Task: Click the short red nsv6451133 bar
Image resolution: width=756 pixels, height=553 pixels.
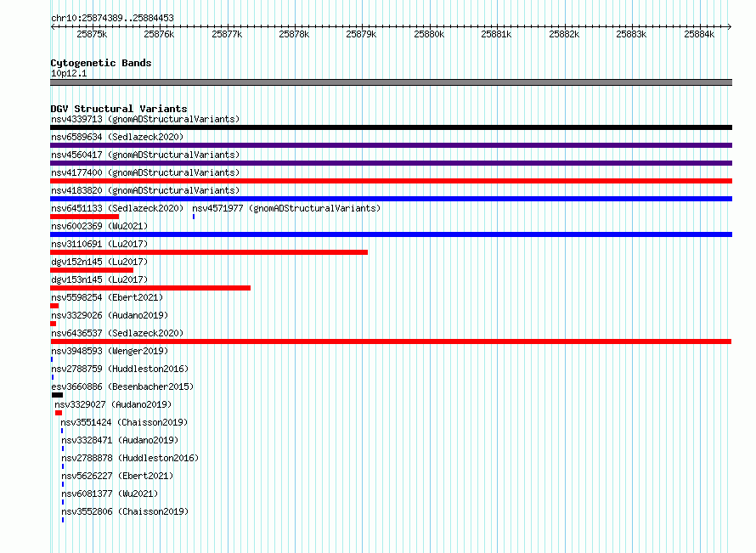Action: pyautogui.click(x=84, y=217)
